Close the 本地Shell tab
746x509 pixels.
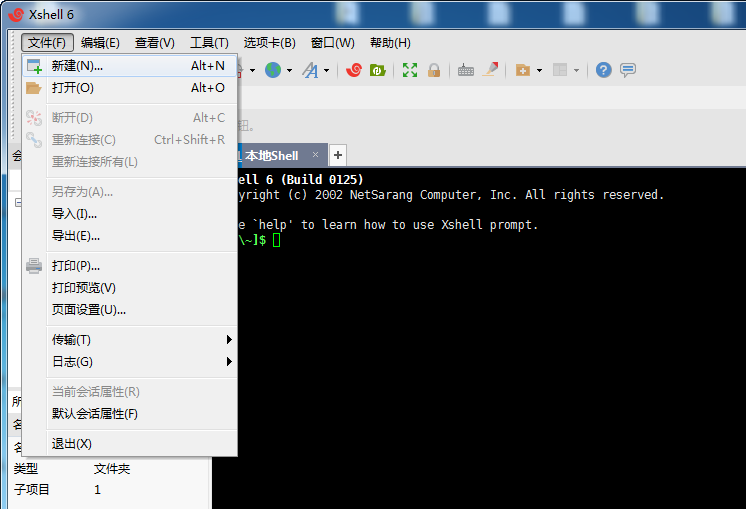[x=315, y=155]
